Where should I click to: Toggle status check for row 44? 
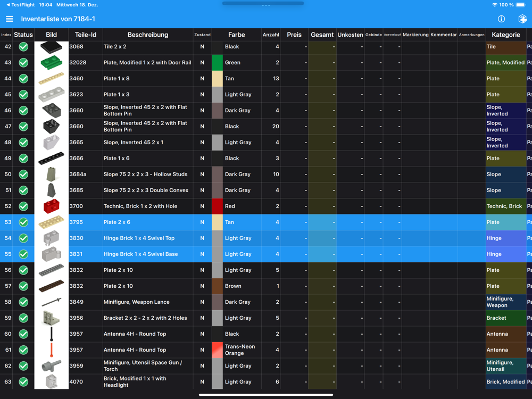point(23,79)
